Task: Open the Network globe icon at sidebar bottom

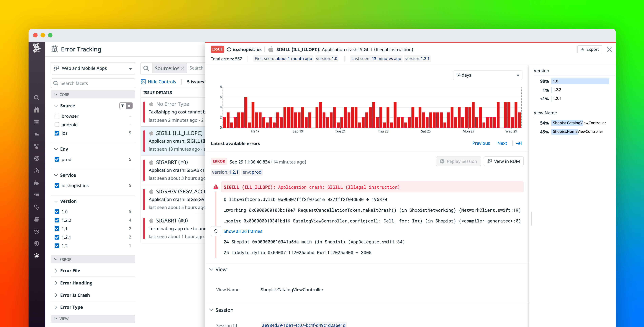Action: 36,256
